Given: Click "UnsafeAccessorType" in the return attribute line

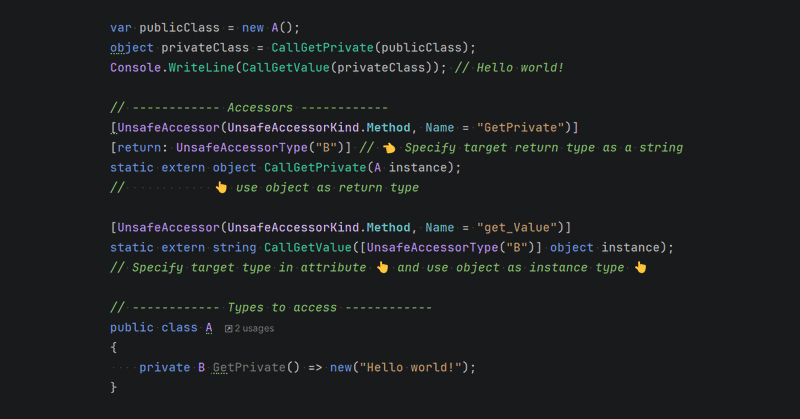Looking at the screenshot, I should tap(242, 147).
